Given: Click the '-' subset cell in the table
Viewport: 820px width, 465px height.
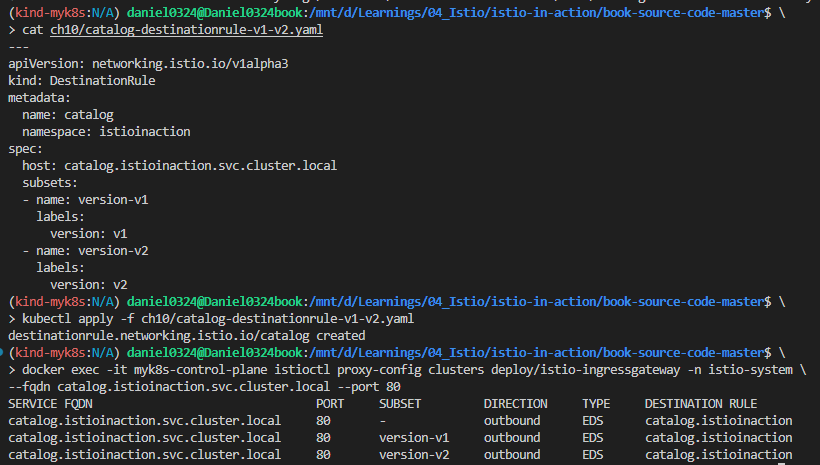Looking at the screenshot, I should [x=382, y=421].
